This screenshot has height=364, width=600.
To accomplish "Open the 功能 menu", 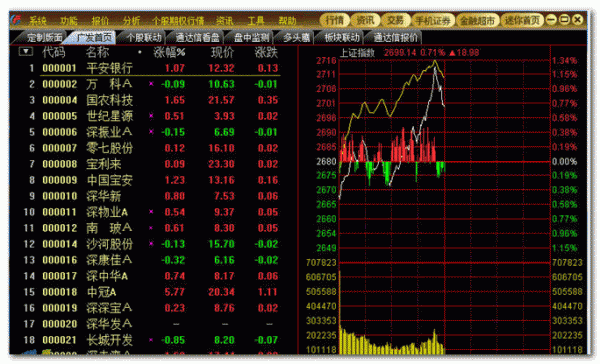I will point(69,21).
